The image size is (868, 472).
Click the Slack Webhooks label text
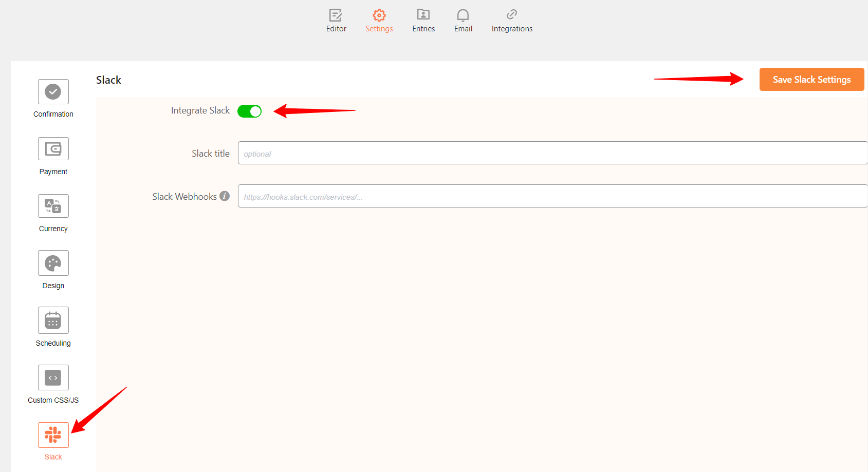[184, 197]
